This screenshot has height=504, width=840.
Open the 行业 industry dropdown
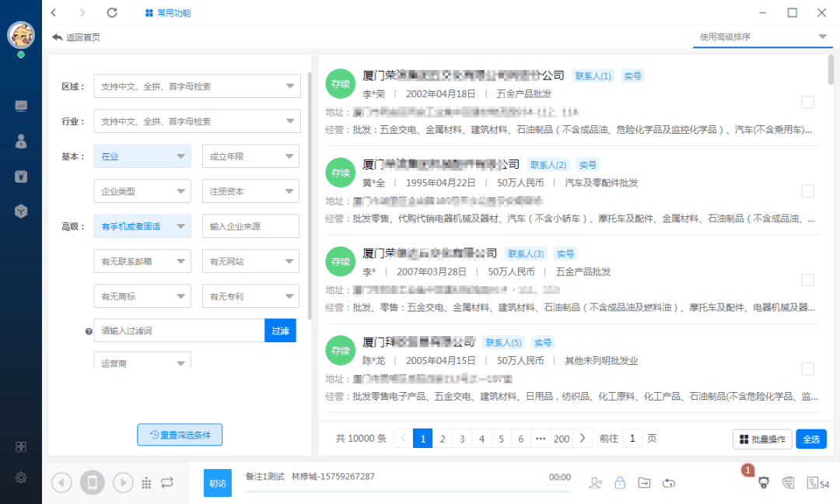coord(197,121)
